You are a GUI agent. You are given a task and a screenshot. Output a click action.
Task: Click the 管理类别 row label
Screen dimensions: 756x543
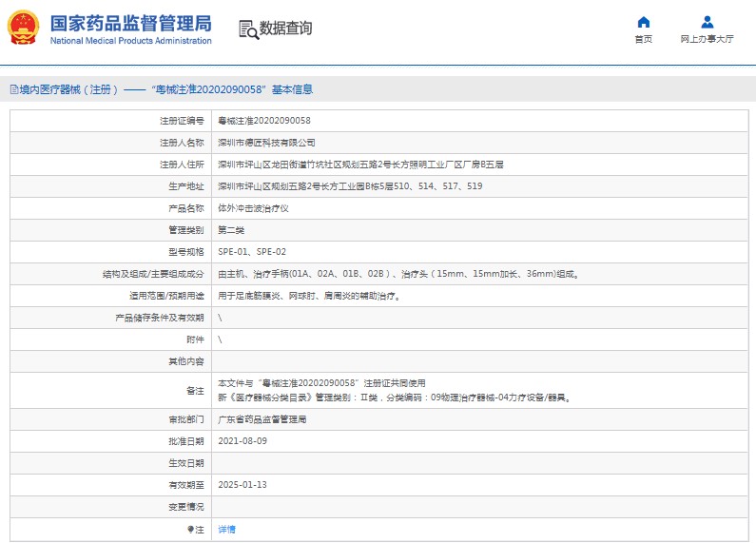[186, 230]
